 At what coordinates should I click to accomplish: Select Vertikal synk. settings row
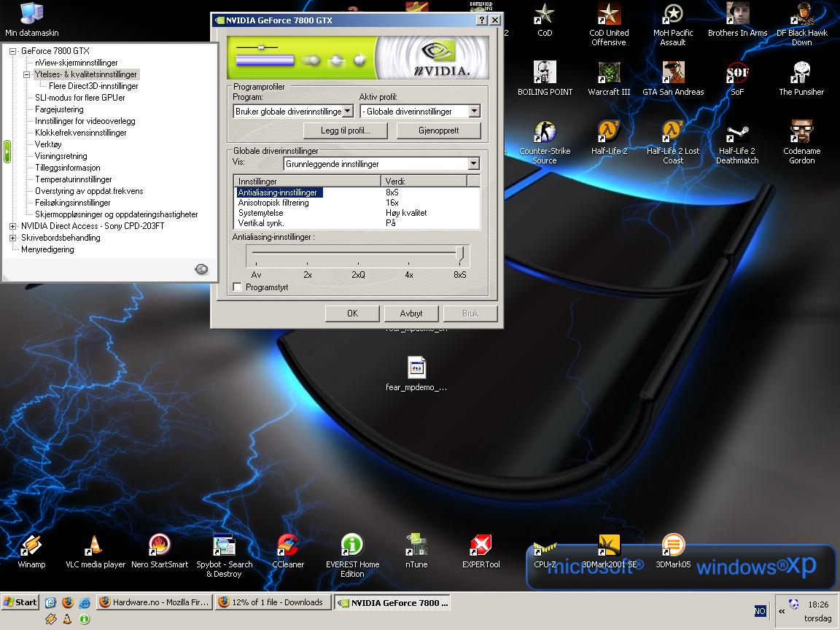(x=357, y=223)
